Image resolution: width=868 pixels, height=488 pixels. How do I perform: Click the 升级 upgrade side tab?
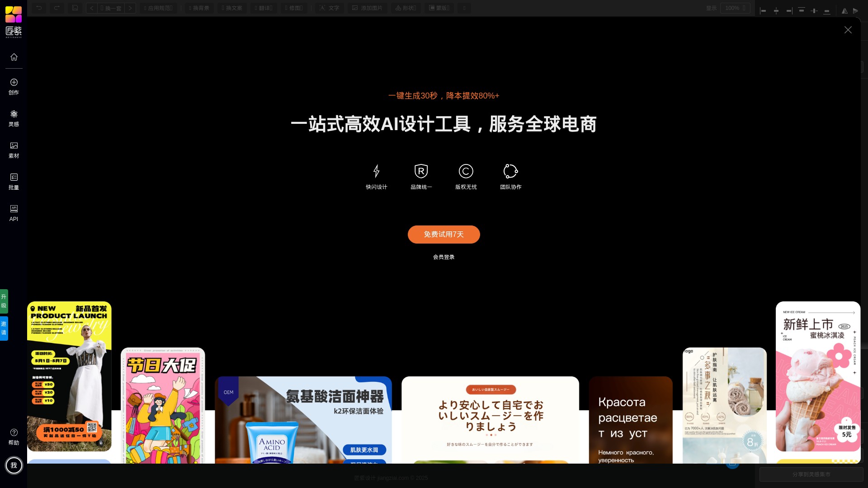click(4, 301)
